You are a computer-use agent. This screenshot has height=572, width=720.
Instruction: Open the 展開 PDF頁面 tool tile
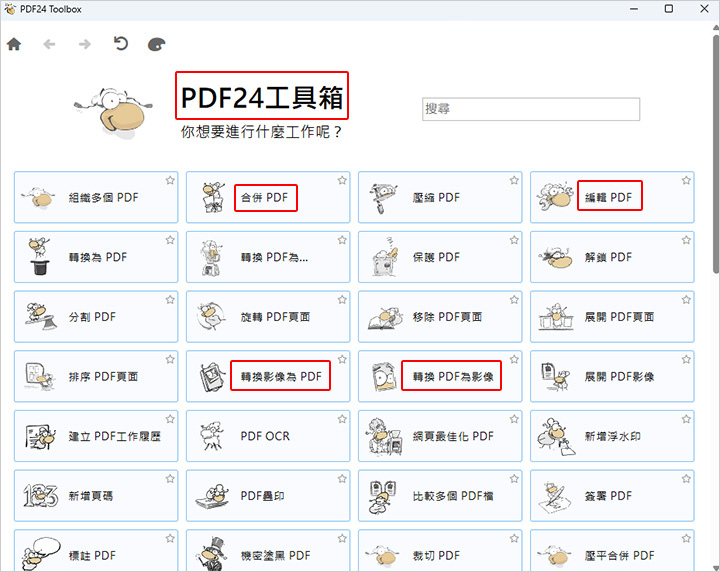pyautogui.click(x=612, y=317)
